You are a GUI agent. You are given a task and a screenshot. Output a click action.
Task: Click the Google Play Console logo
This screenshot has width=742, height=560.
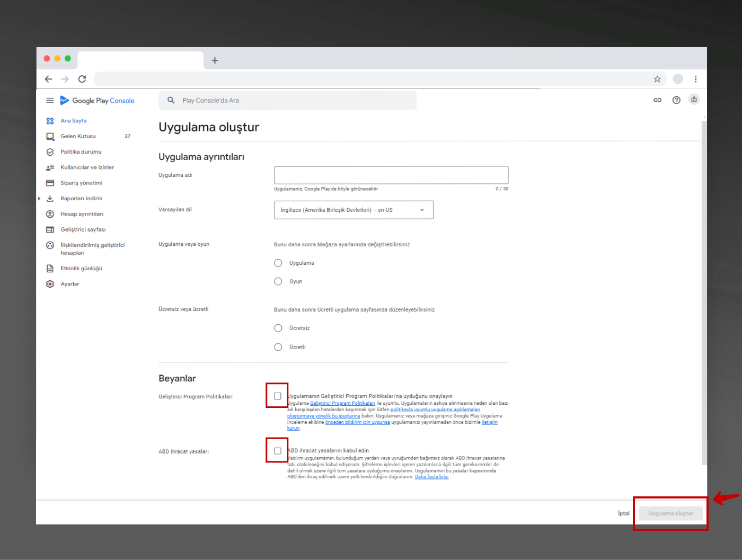[x=97, y=100]
